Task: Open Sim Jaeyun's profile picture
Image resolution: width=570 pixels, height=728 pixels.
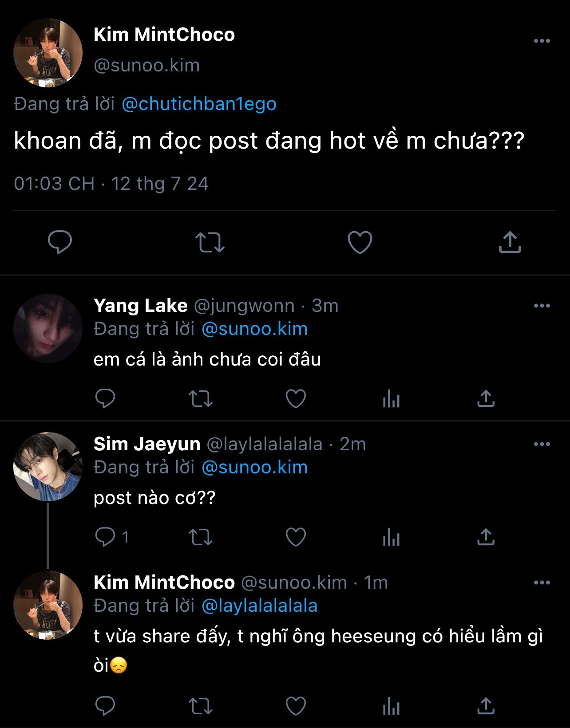Action: click(x=48, y=467)
